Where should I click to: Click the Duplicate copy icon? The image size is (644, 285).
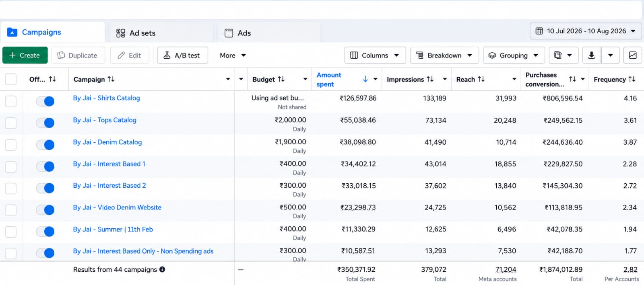coord(61,55)
